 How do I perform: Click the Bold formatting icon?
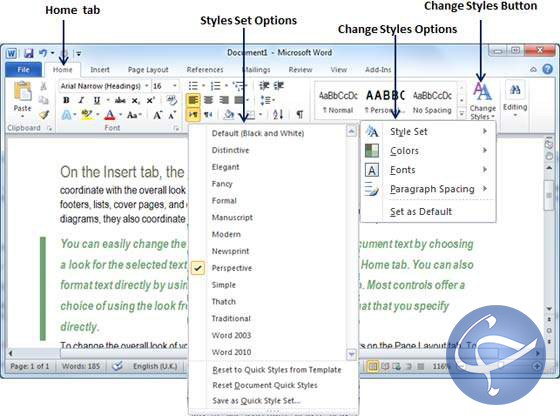tap(66, 100)
